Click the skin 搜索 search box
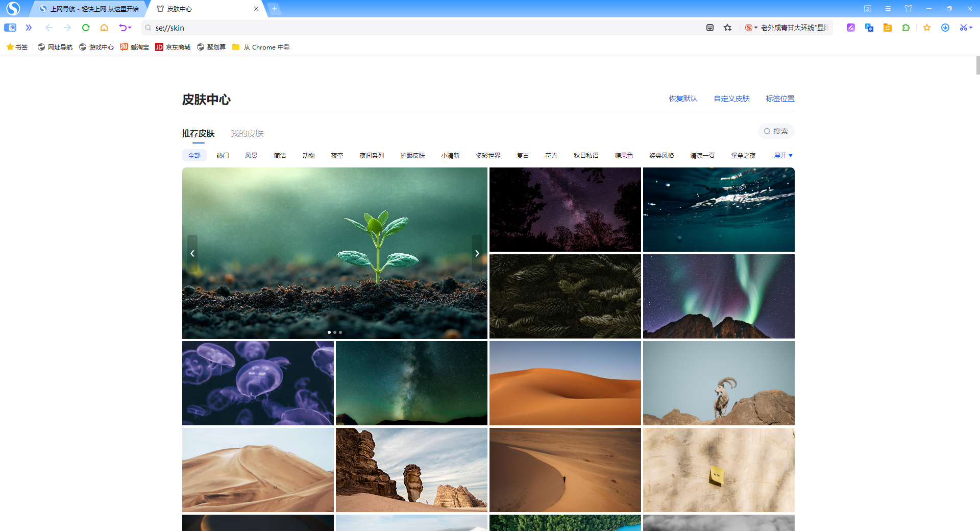Screen dimensions: 980x531 click(776, 131)
